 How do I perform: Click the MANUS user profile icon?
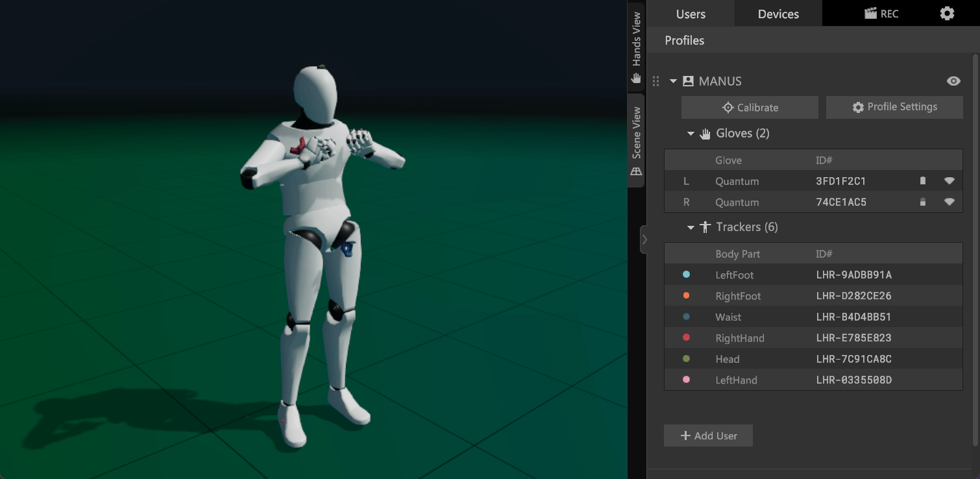[x=689, y=81]
